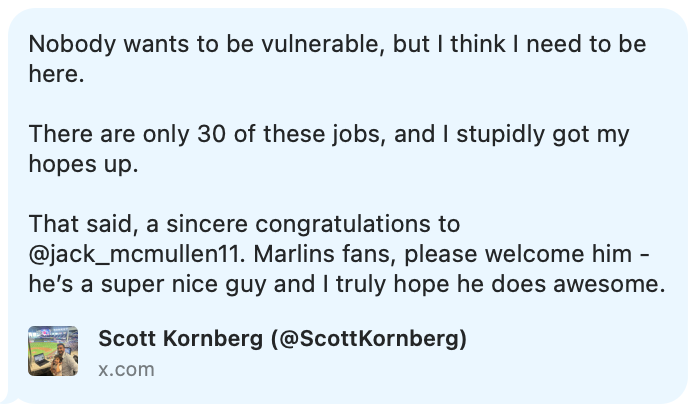Click the @ScottKornberg handle in parentheses

369,339
